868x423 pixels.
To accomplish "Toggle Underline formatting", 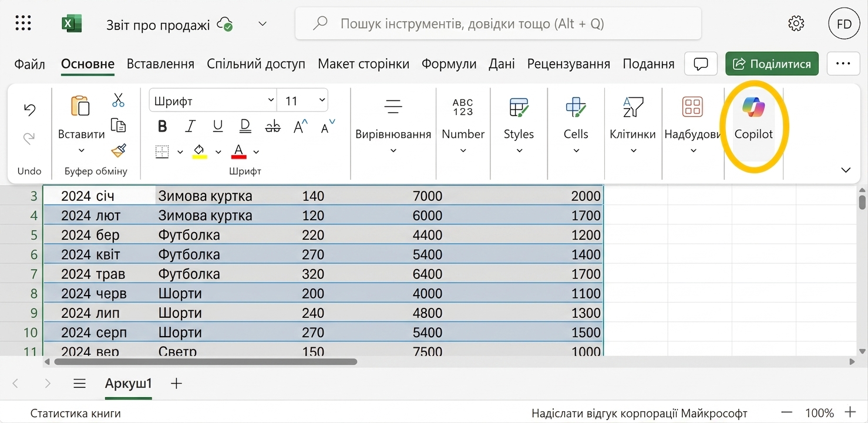I will point(218,126).
